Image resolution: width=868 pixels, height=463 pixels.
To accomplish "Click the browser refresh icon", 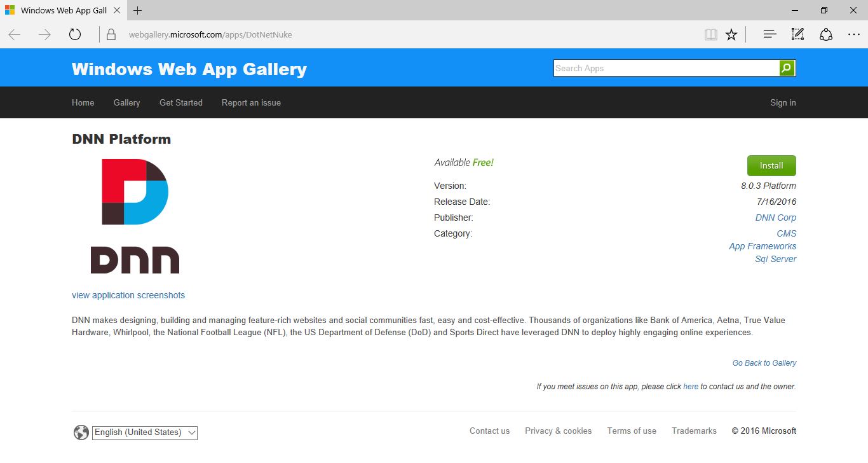I will 75,35.
